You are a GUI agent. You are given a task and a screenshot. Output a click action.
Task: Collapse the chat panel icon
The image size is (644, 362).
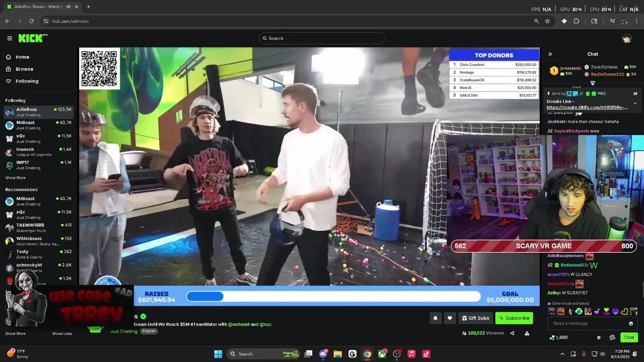tap(550, 54)
